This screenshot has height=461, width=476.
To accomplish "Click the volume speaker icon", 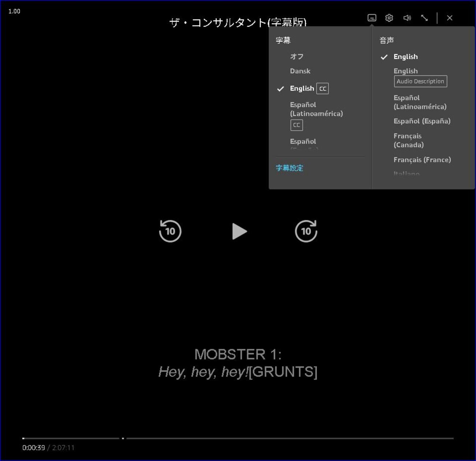I will coord(407,18).
